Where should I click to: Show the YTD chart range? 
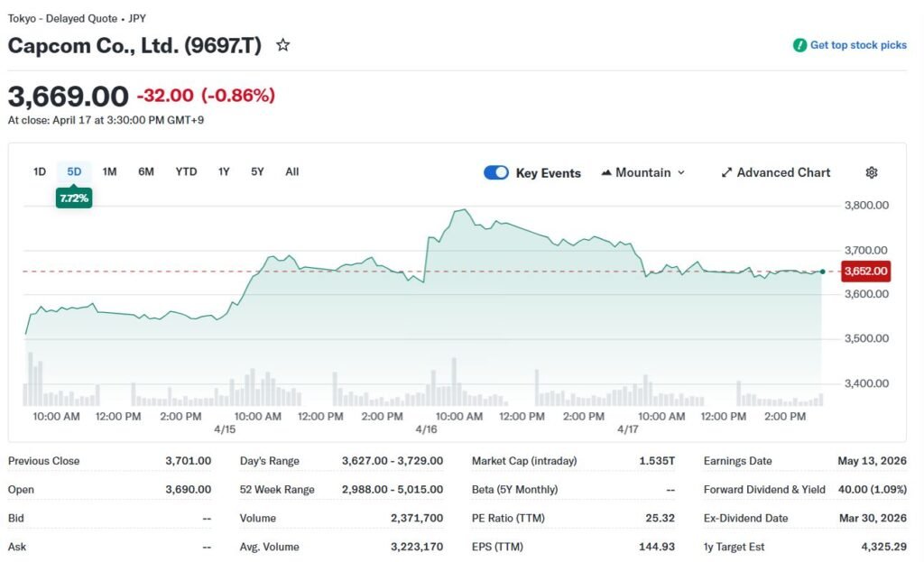click(186, 171)
